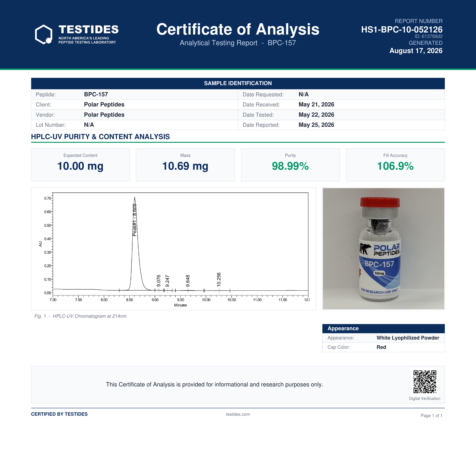476x476 pixels.
Task: Select the Date Received value May 21, 2026
Action: [316, 105]
